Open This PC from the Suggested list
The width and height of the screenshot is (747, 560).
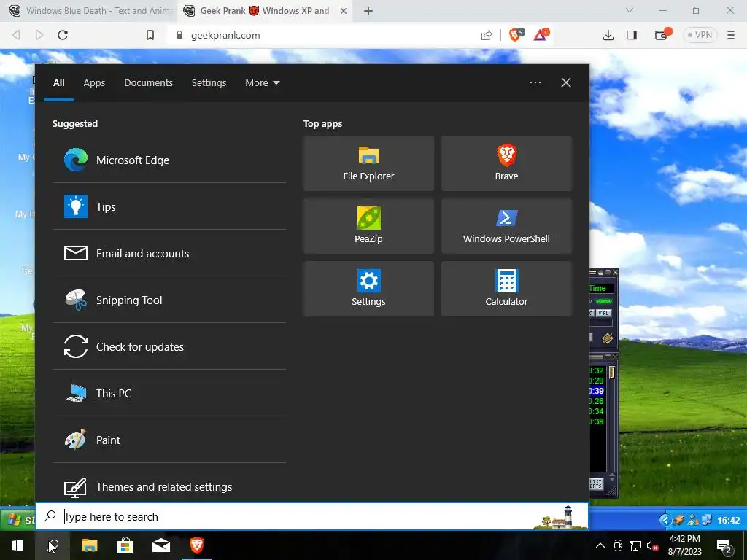point(169,393)
